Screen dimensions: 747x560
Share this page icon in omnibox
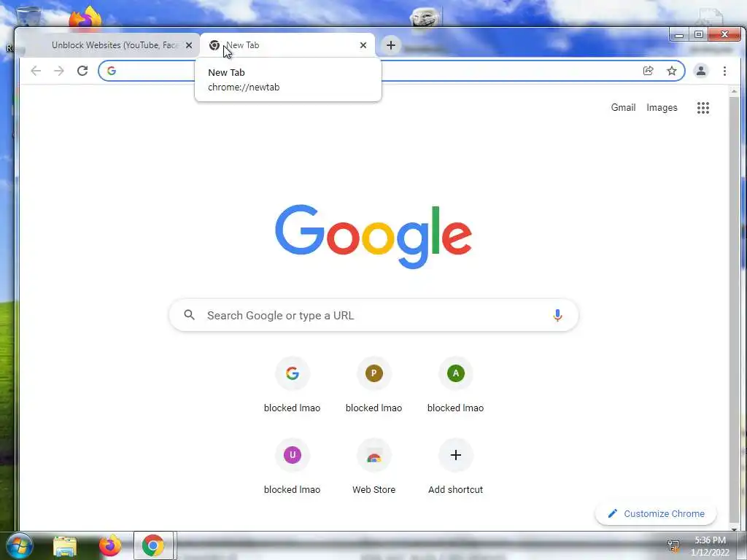coord(648,71)
